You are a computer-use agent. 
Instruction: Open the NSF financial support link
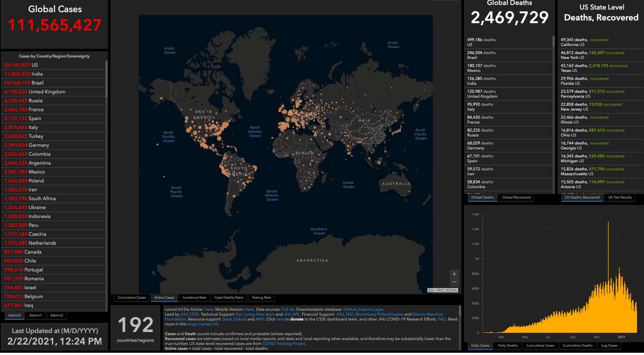pos(350,314)
